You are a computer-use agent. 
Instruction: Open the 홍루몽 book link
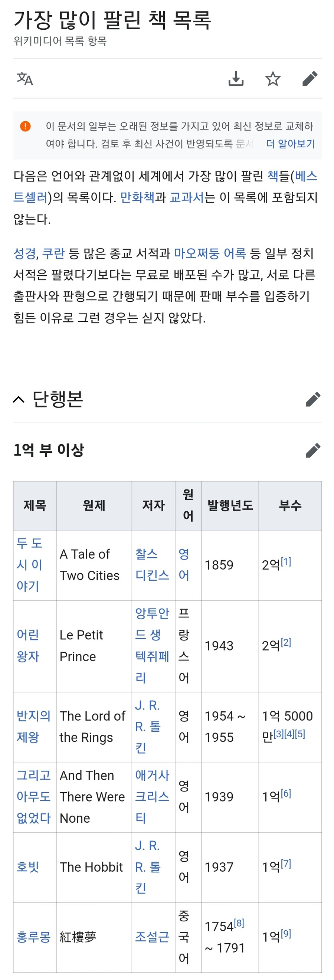coord(33,937)
